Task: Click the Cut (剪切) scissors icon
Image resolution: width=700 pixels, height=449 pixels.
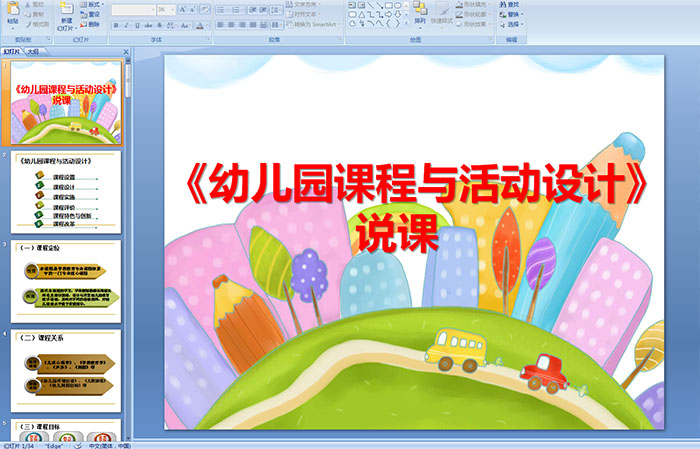Action: 28,4
